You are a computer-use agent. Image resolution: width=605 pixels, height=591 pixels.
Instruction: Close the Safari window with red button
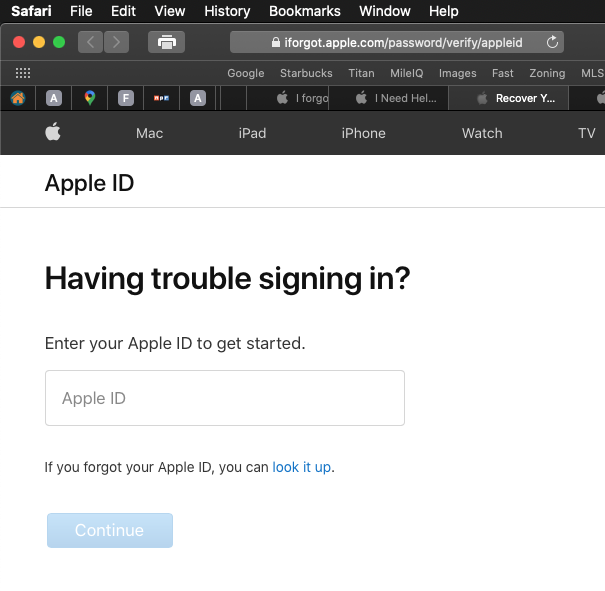tap(19, 42)
